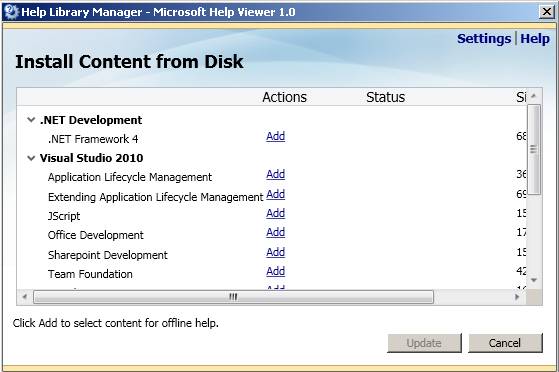Click the vertical scrollbar up arrow
The width and height of the screenshot is (559, 372).
tap(534, 96)
